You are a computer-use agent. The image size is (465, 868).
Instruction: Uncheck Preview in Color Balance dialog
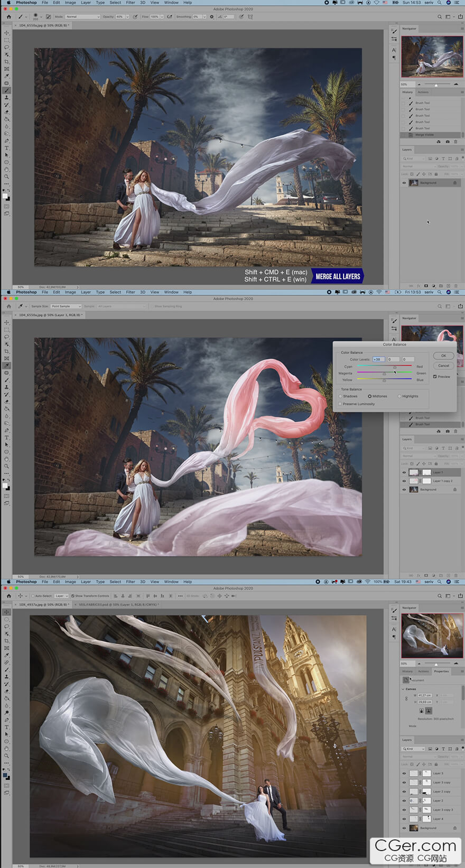pyautogui.click(x=435, y=377)
